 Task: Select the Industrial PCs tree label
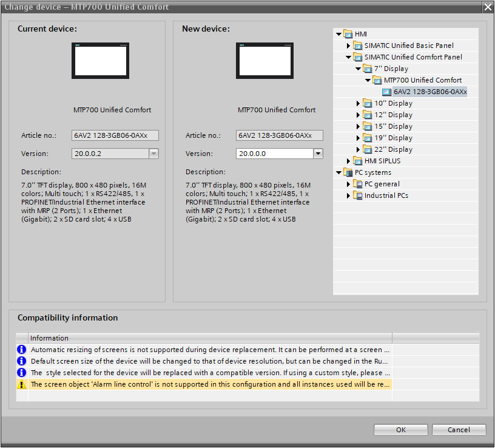[x=386, y=195]
